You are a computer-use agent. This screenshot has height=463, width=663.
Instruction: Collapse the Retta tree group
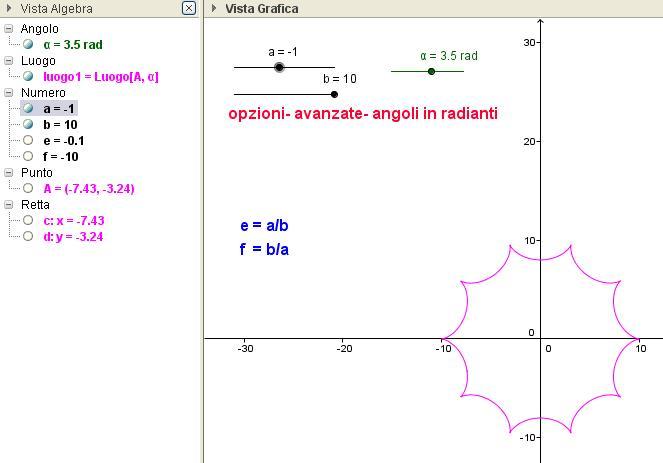click(8, 205)
